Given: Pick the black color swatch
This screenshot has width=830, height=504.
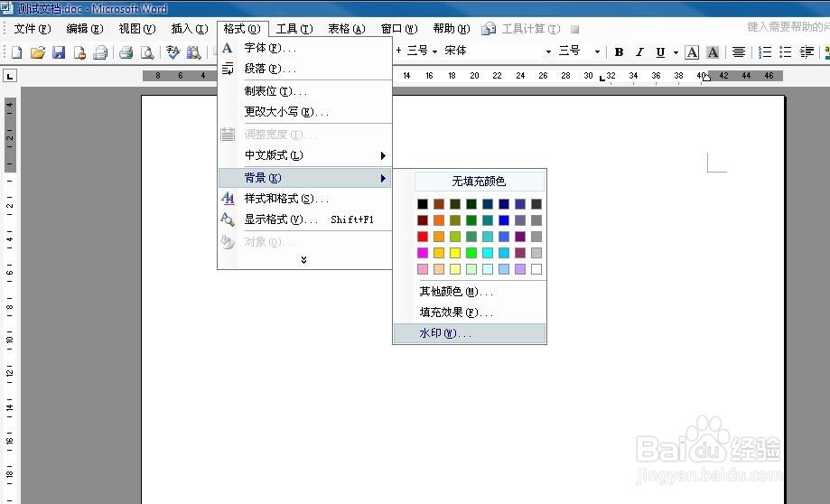Looking at the screenshot, I should click(423, 204).
